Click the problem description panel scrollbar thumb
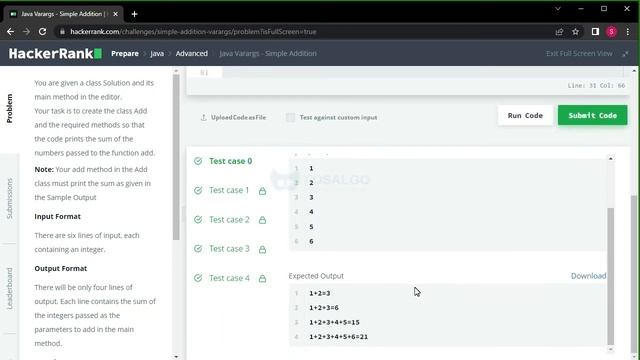 pos(176,157)
